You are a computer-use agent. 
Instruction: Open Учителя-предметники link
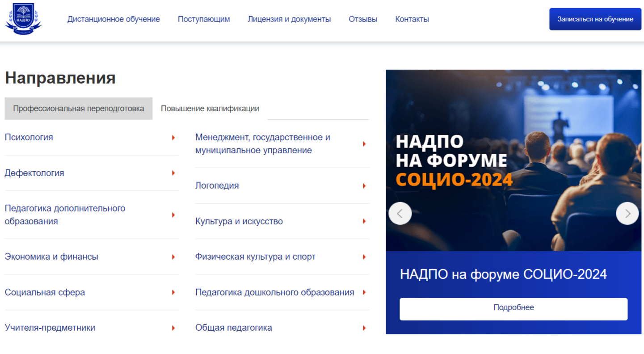(x=50, y=328)
